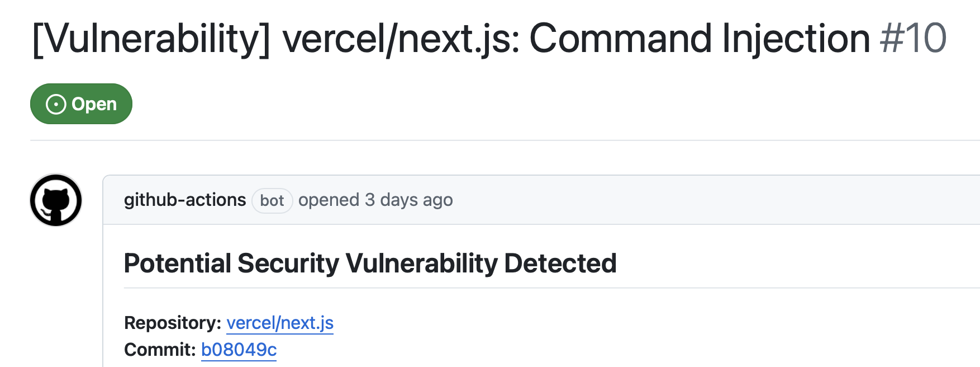Click the "Commit:" bold label
This screenshot has width=980, height=367.
coord(160,350)
